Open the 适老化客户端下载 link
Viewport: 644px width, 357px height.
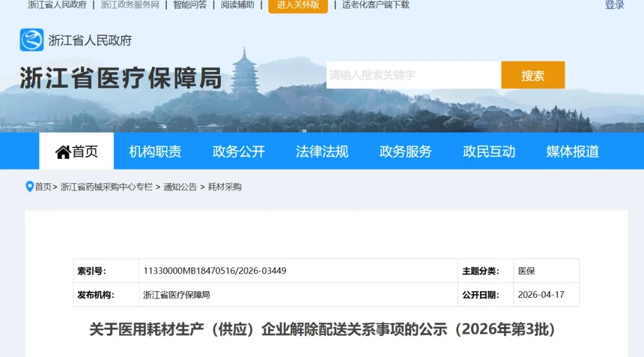(x=376, y=5)
